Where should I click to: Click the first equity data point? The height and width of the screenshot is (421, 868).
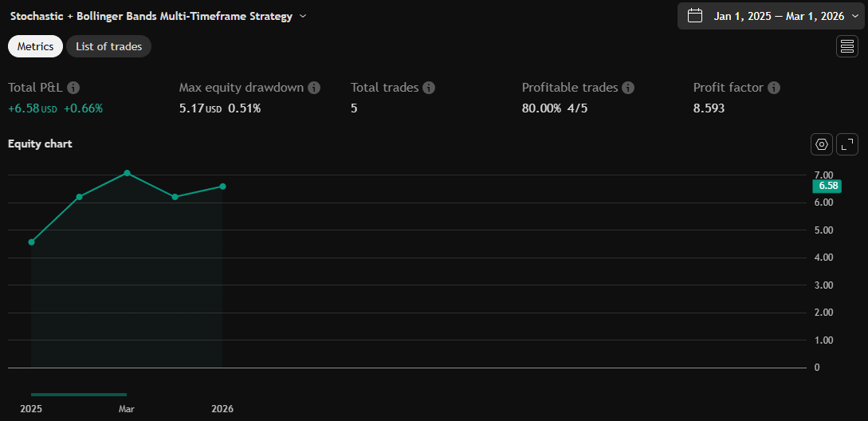point(31,242)
